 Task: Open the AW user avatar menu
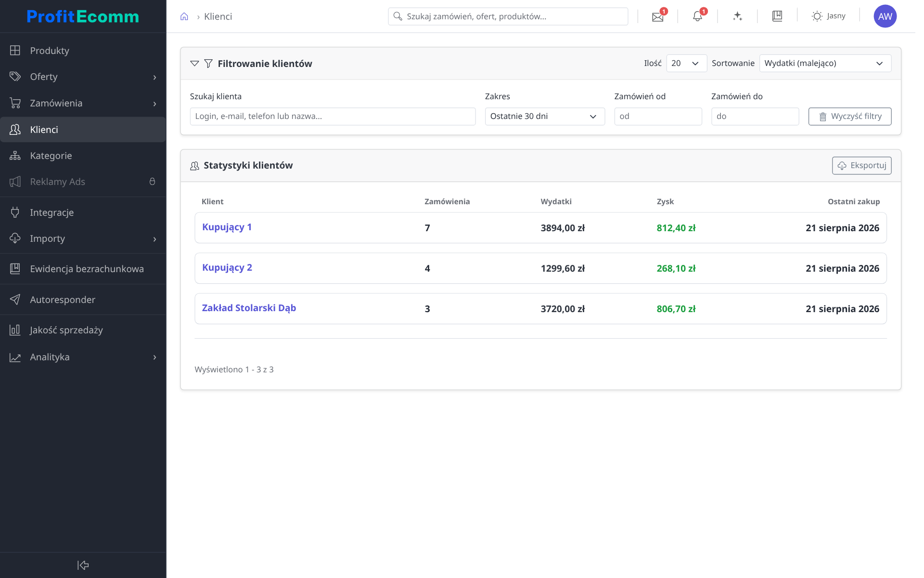coord(885,16)
